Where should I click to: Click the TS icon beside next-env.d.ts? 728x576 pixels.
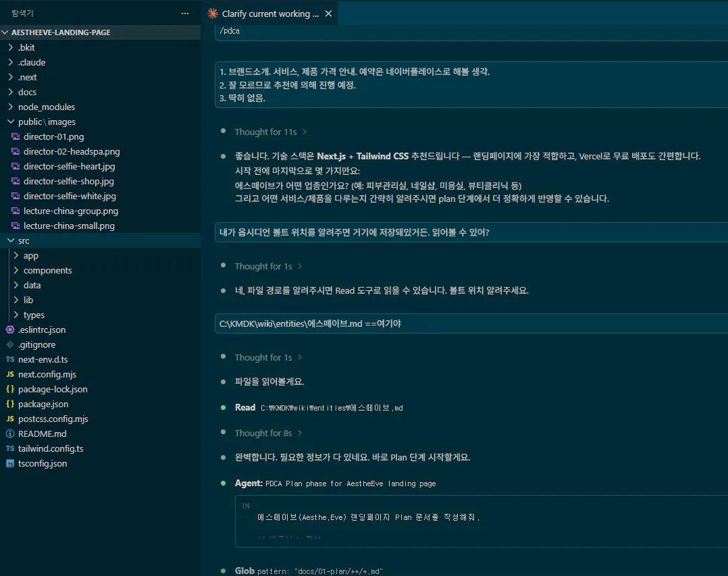click(10, 359)
